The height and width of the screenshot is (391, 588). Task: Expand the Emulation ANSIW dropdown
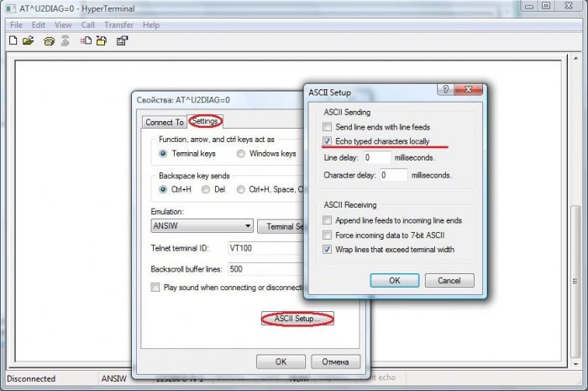[x=247, y=225]
